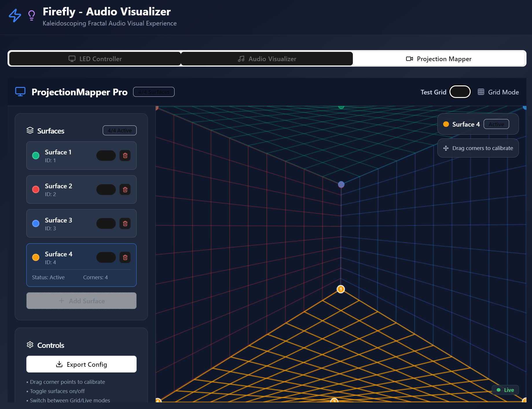Click the layers icon beside Surfaces heading

[30, 130]
